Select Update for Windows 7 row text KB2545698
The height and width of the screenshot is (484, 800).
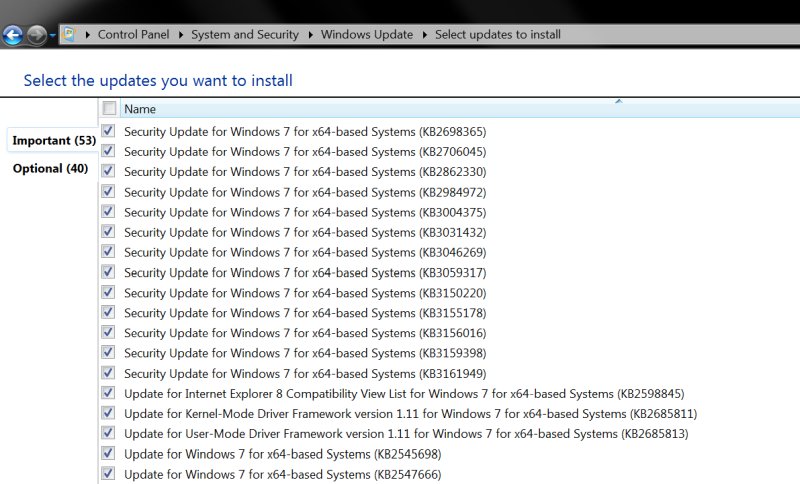coord(283,454)
